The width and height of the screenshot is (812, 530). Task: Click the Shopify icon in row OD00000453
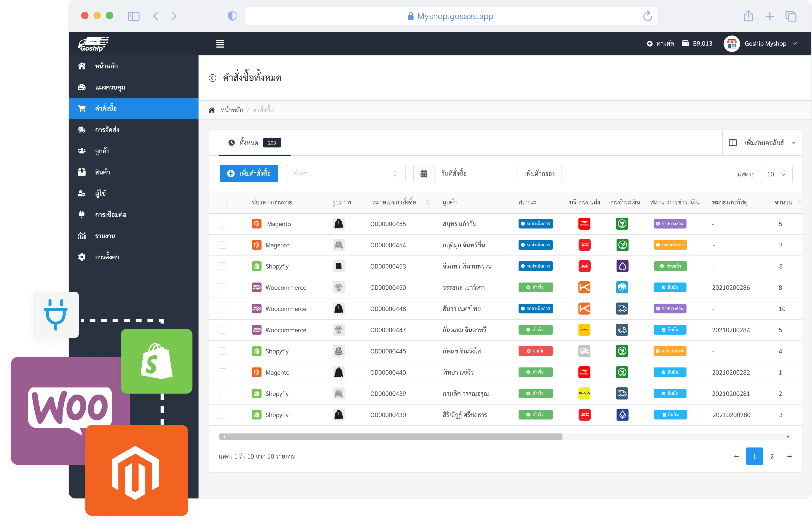pyautogui.click(x=257, y=266)
